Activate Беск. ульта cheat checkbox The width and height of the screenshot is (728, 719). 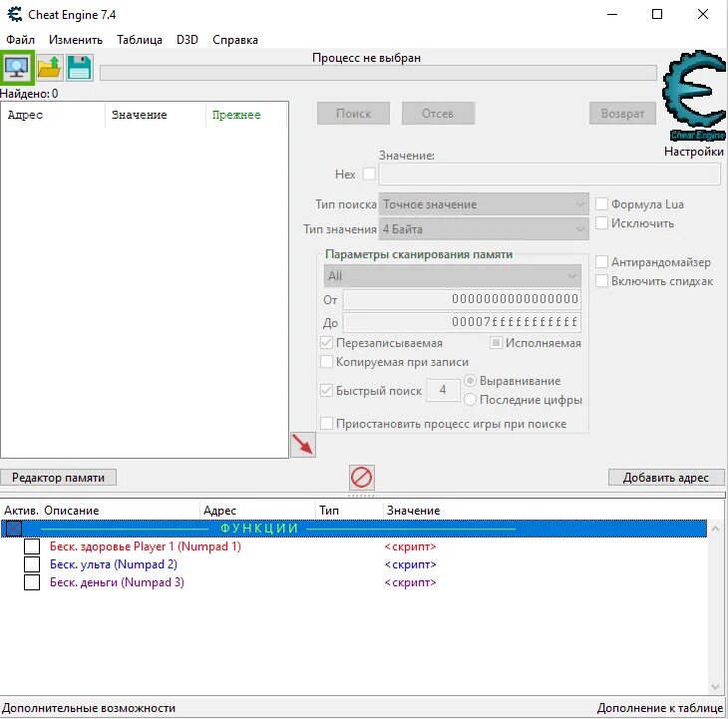[32, 564]
